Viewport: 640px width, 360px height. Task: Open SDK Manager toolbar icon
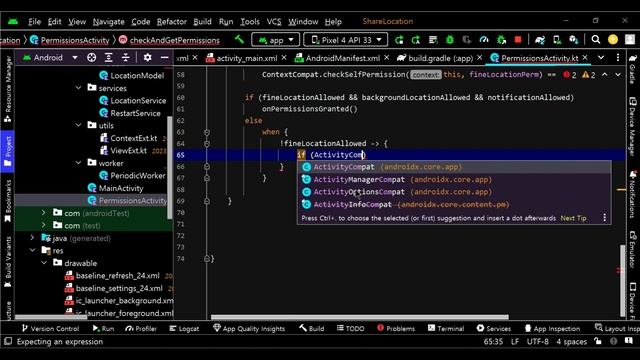click(574, 40)
